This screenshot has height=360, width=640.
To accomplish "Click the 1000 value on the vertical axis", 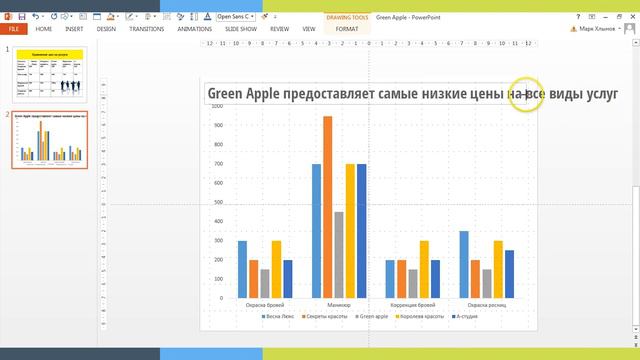I will tap(217, 106).
